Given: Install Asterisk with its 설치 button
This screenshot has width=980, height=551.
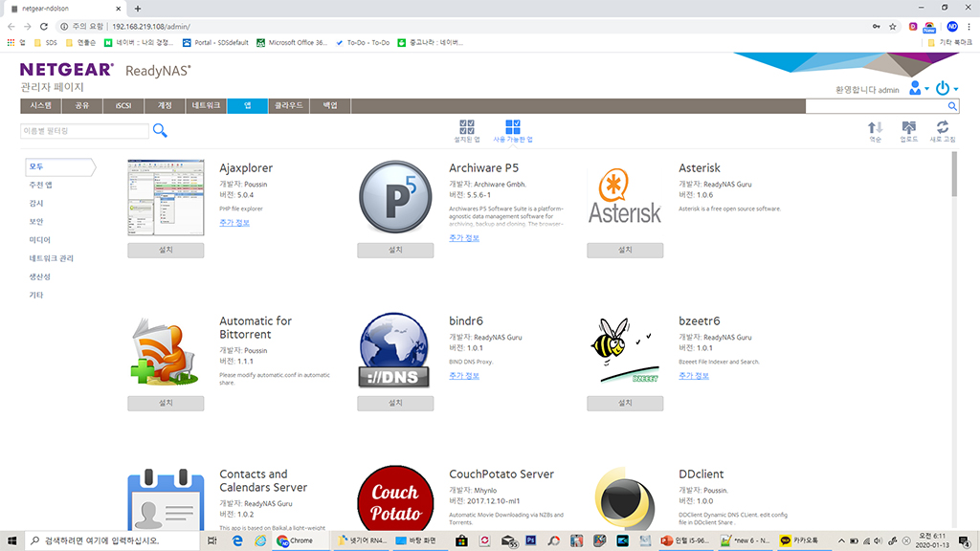Looking at the screenshot, I should 625,250.
